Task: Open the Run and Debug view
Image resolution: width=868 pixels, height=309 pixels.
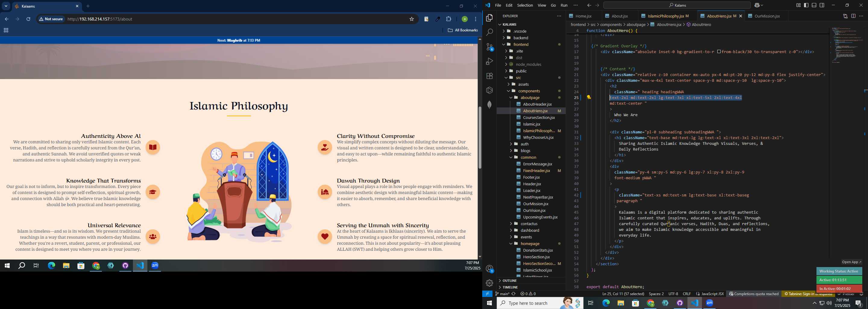Action: pos(489,61)
